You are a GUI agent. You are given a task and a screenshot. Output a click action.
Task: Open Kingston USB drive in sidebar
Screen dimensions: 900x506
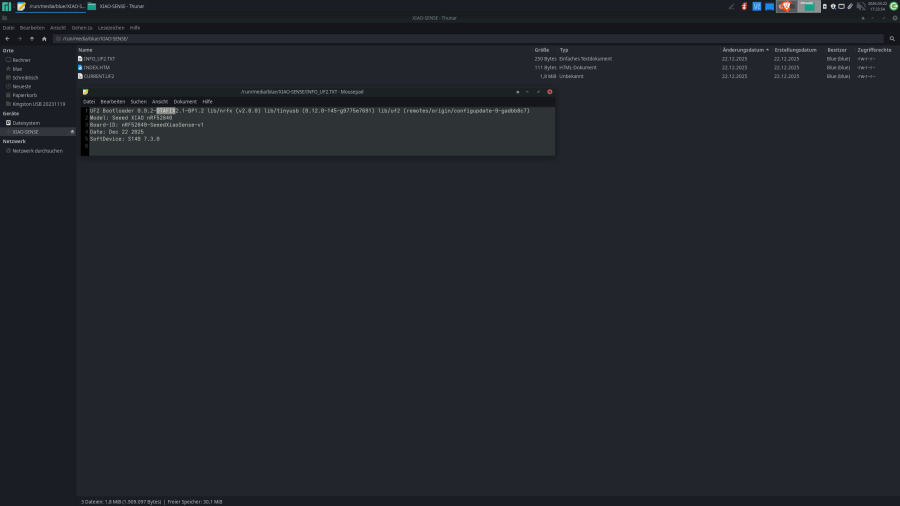[x=38, y=103]
